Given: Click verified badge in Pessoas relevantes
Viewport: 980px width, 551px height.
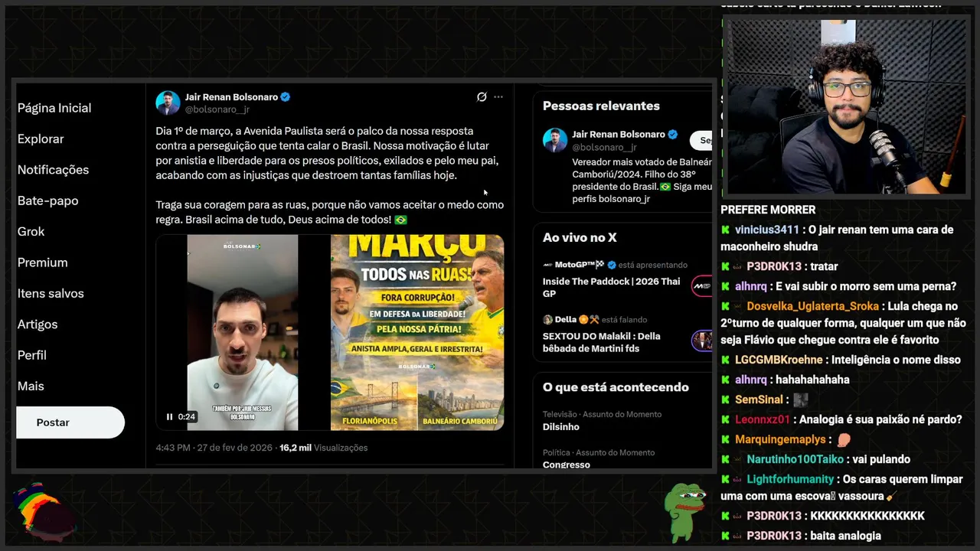Looking at the screenshot, I should 673,135.
